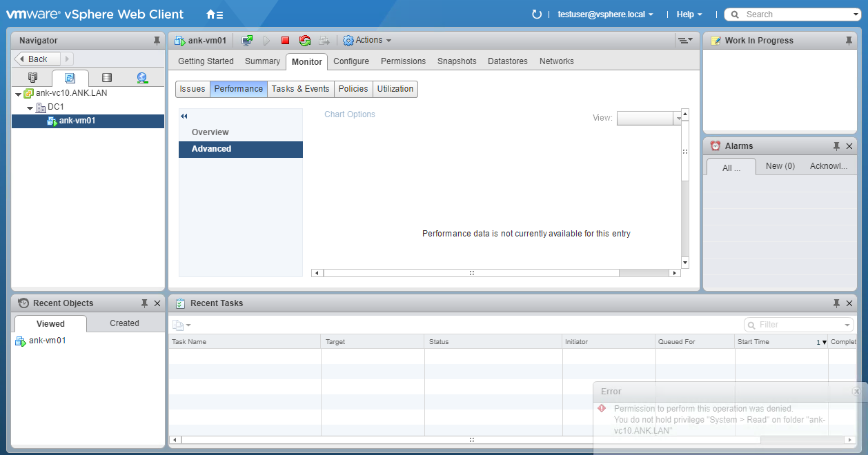Dismiss the Error notification popup

[856, 391]
